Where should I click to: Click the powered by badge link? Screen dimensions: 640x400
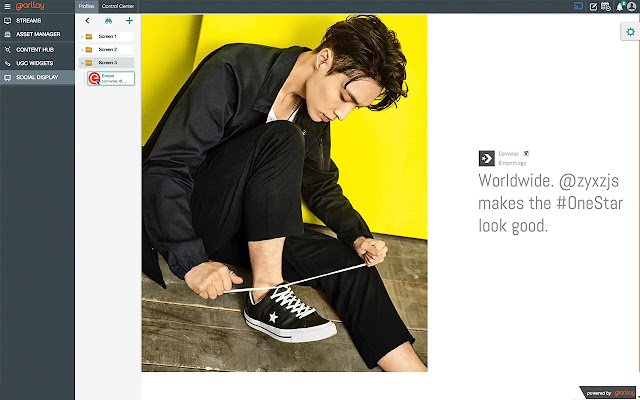(x=610, y=393)
